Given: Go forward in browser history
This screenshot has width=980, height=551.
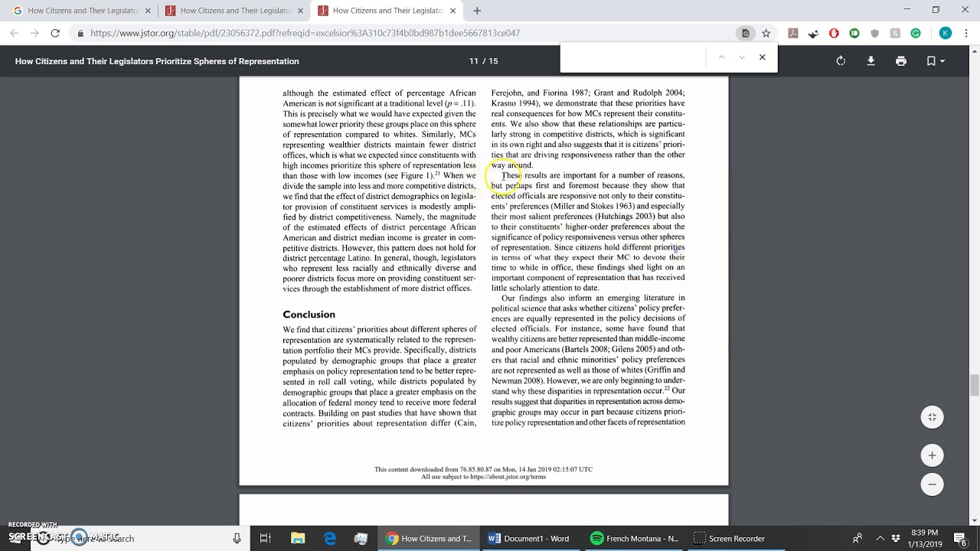Looking at the screenshot, I should click(x=34, y=33).
